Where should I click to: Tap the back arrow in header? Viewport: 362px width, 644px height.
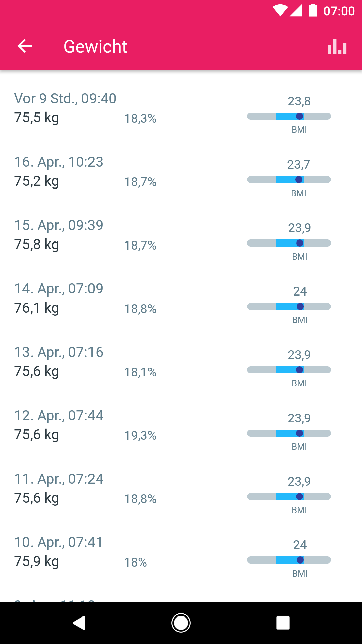pos(25,46)
